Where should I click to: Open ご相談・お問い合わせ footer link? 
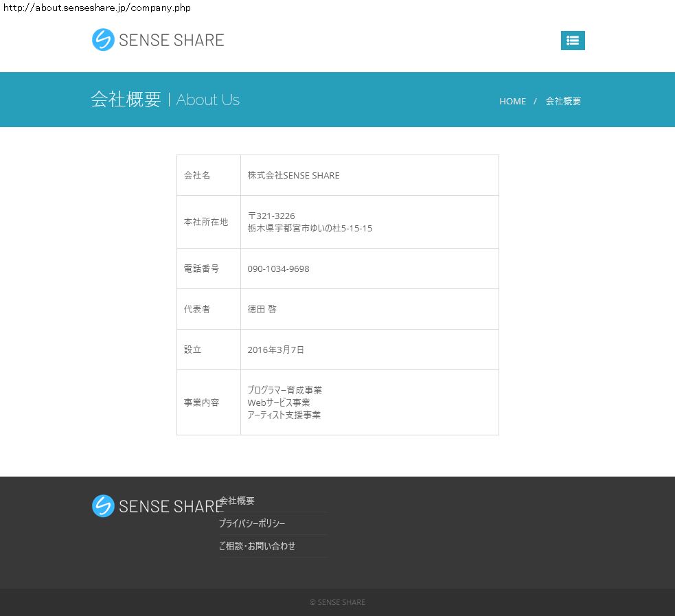coord(257,546)
